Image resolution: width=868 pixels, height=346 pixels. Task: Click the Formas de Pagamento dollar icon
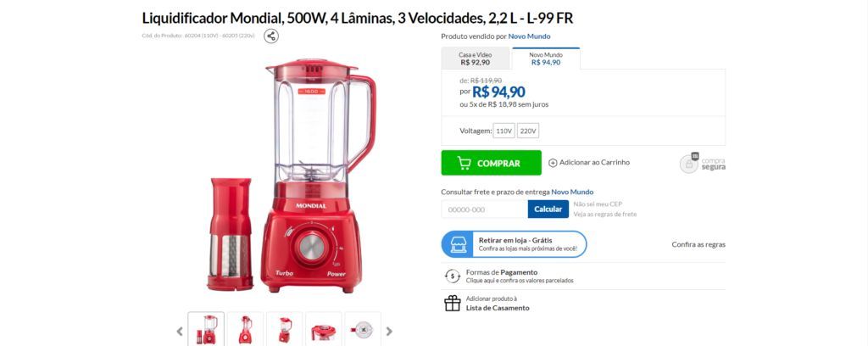pyautogui.click(x=453, y=276)
